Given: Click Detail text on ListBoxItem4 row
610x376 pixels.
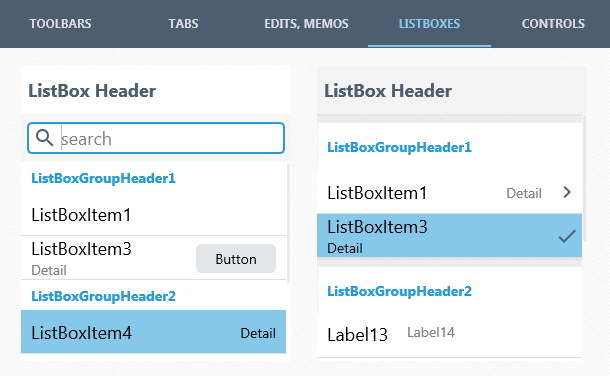Looking at the screenshot, I should click(258, 333).
